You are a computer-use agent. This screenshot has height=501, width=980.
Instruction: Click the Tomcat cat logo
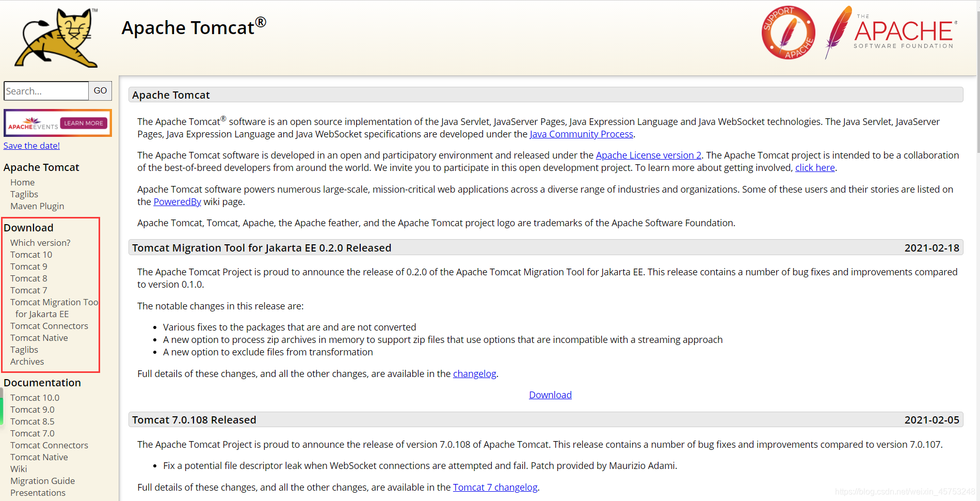click(x=56, y=38)
